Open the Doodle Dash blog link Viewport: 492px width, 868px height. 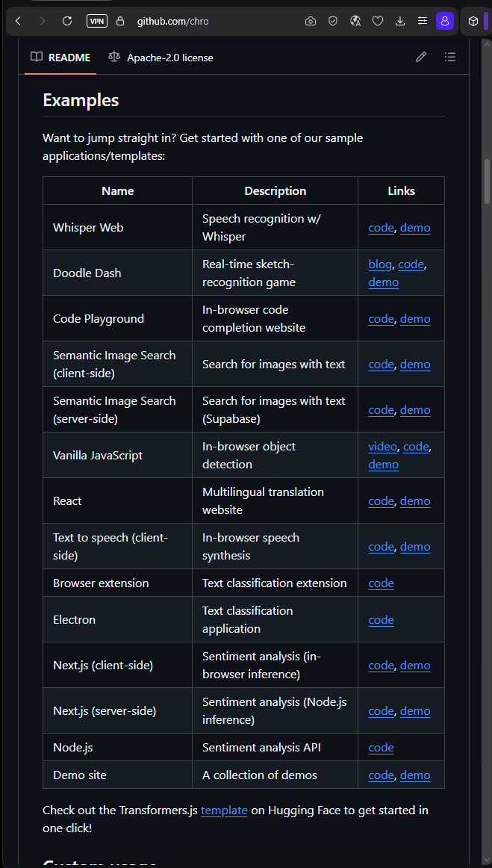pos(380,264)
